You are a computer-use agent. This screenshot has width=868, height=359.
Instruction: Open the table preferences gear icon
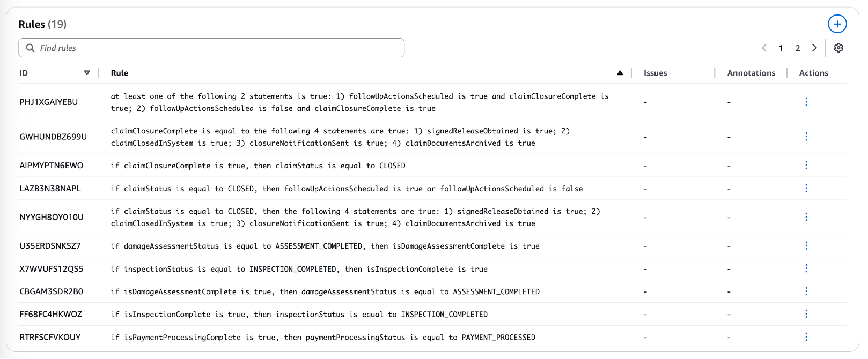838,48
